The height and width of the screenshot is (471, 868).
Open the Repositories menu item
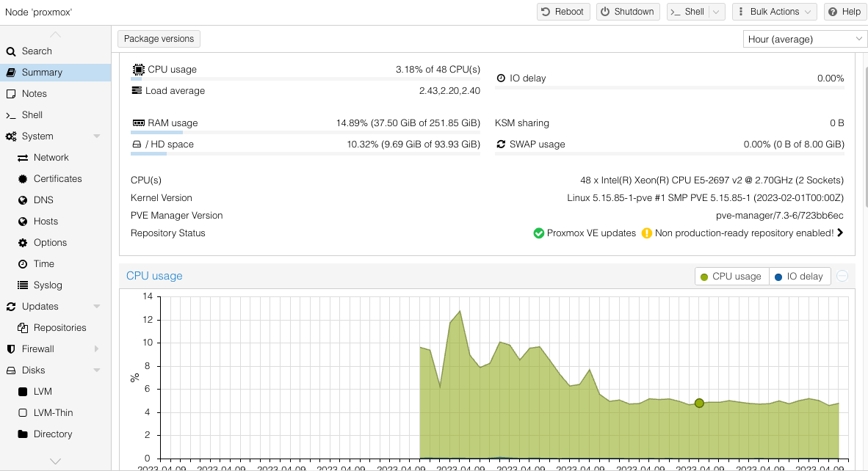(55, 328)
